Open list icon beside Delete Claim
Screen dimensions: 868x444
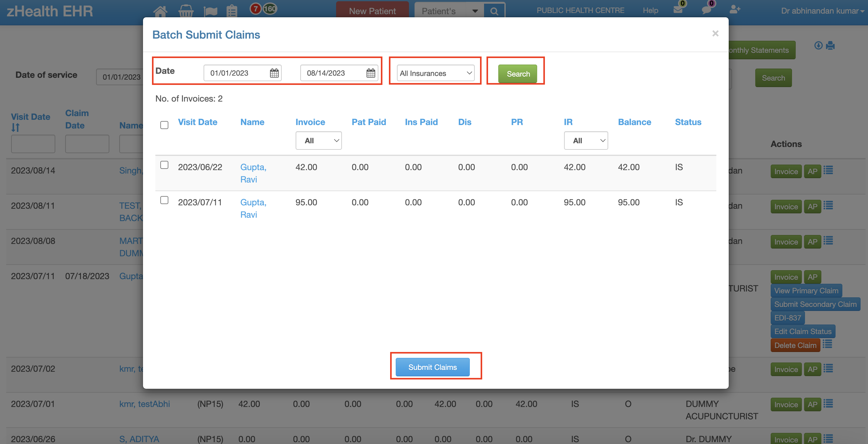tap(828, 344)
